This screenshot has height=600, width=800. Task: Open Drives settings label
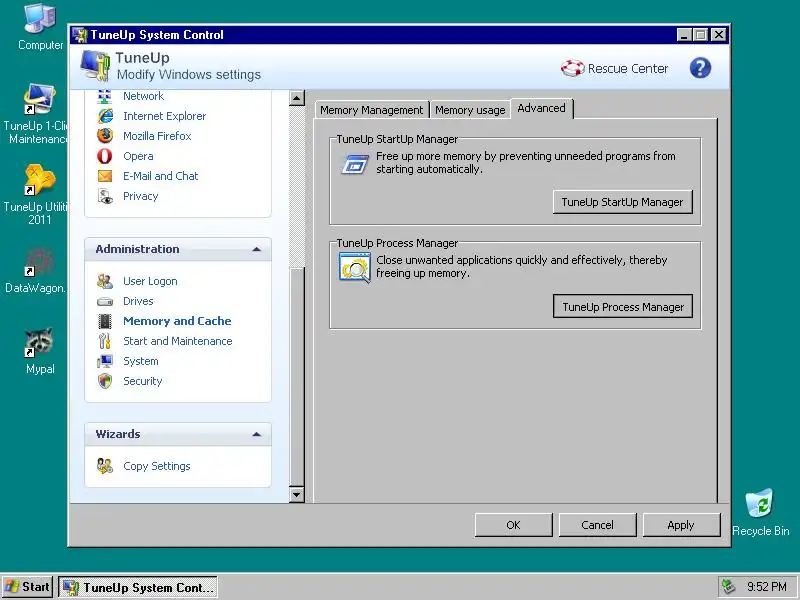tap(138, 301)
